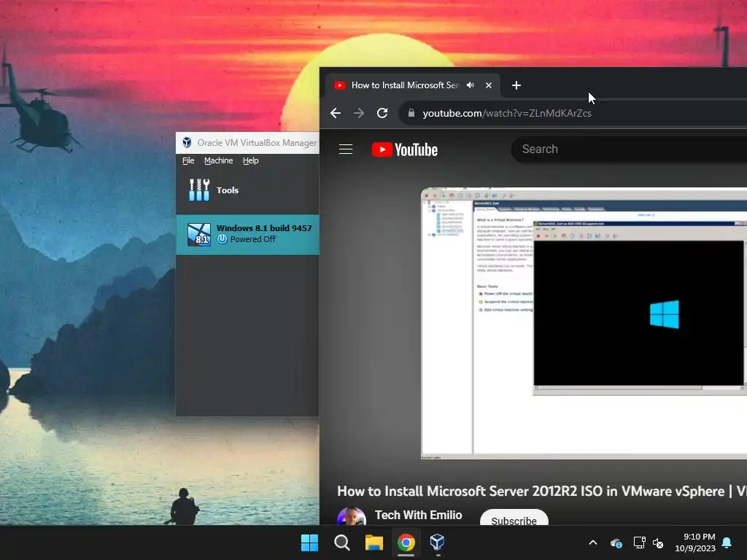Open network status tray icon
Screen dimensions: 747x560
click(639, 542)
